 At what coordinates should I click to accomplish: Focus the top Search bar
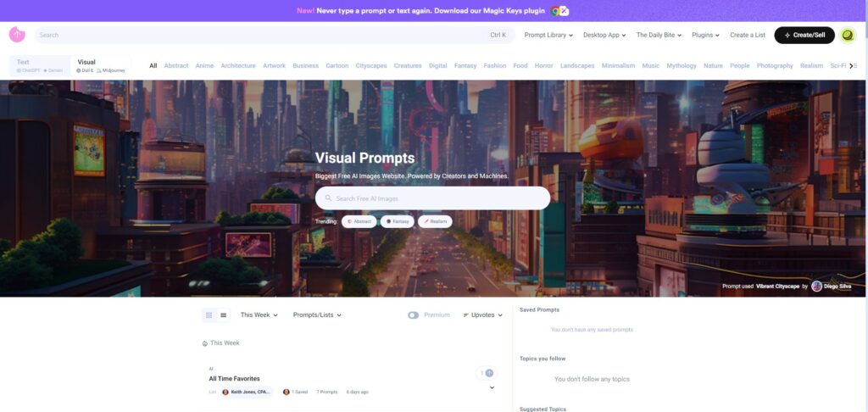pos(275,35)
